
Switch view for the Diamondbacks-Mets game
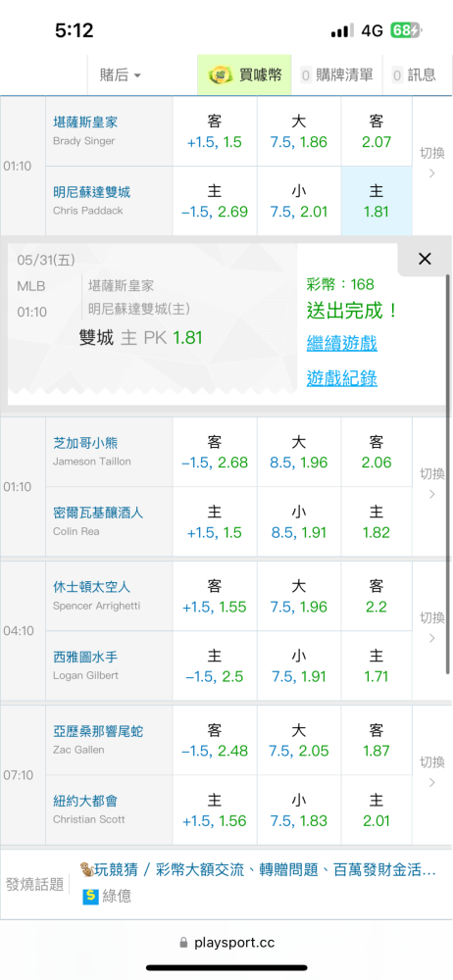(432, 772)
